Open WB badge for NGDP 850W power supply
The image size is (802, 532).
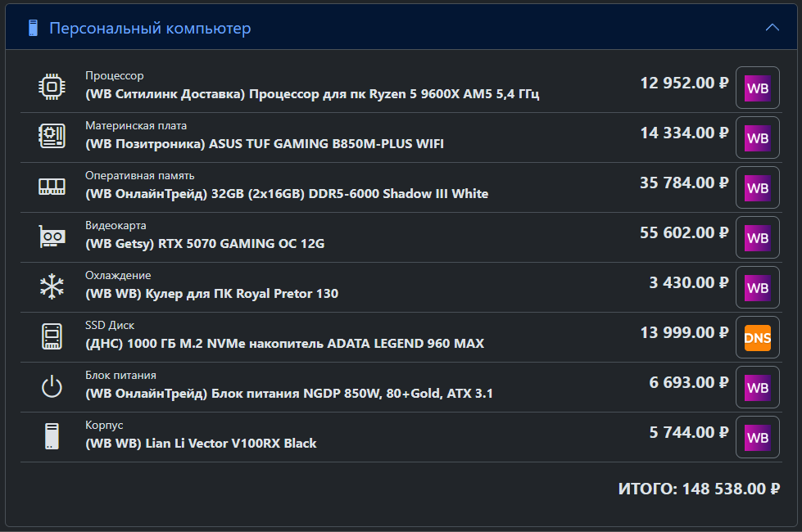758,387
